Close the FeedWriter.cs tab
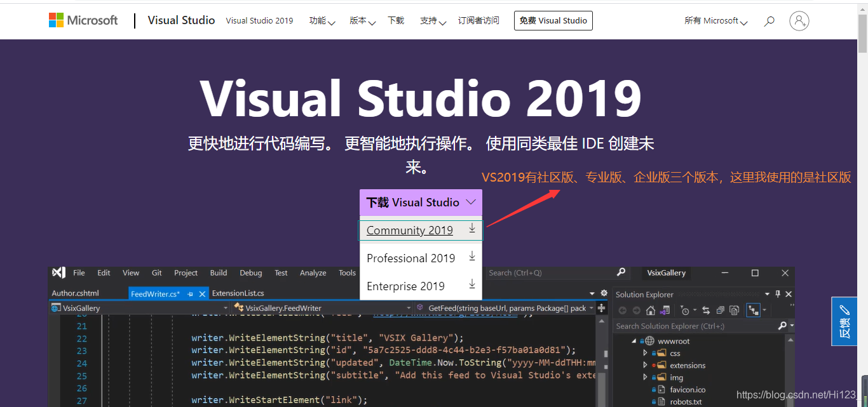The width and height of the screenshot is (868, 407). pos(203,294)
